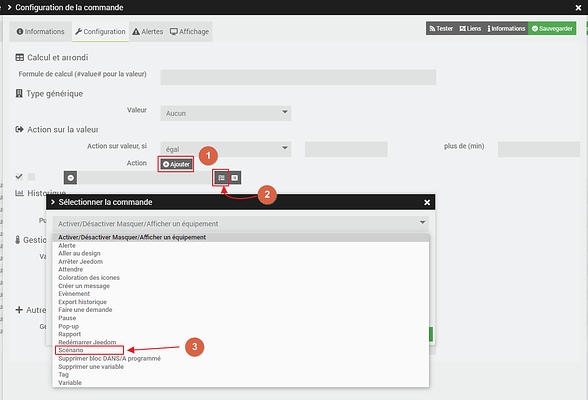588x400 pixels.
Task: Toggle the checkbox beside the action row
Action: coord(32,177)
